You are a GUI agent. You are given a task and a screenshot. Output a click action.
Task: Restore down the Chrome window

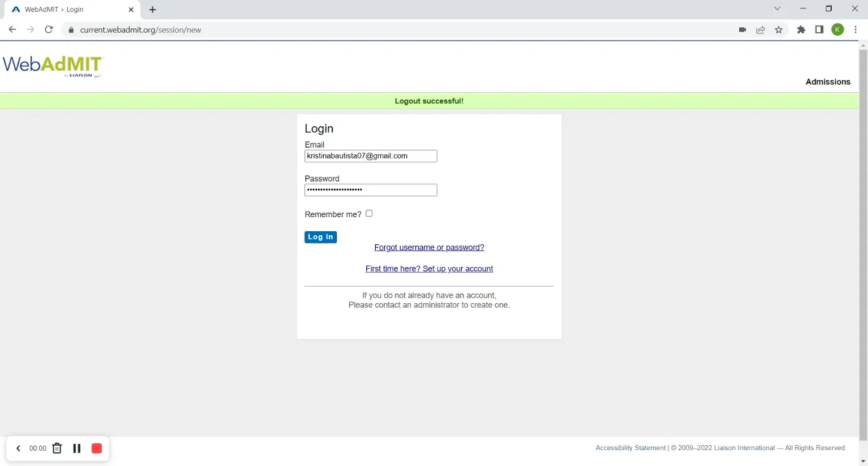[829, 8]
